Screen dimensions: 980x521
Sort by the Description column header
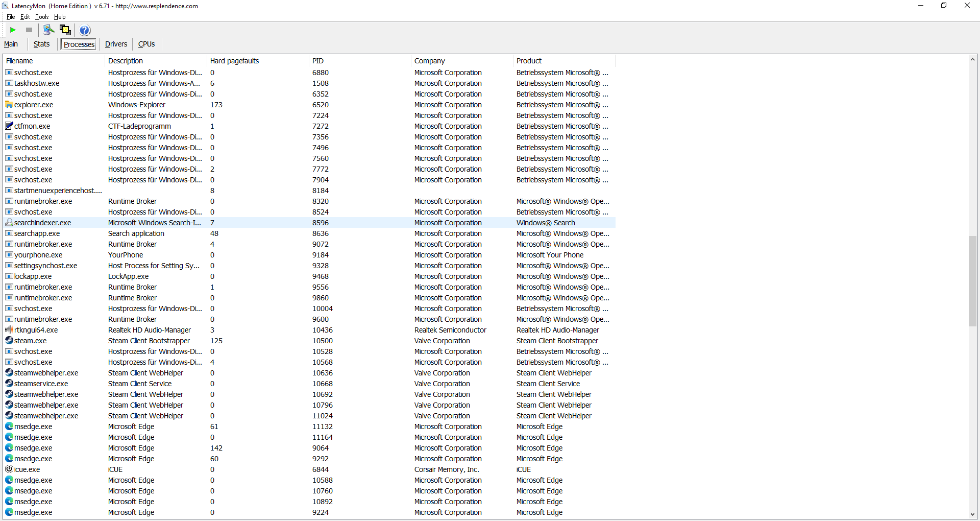coord(156,61)
